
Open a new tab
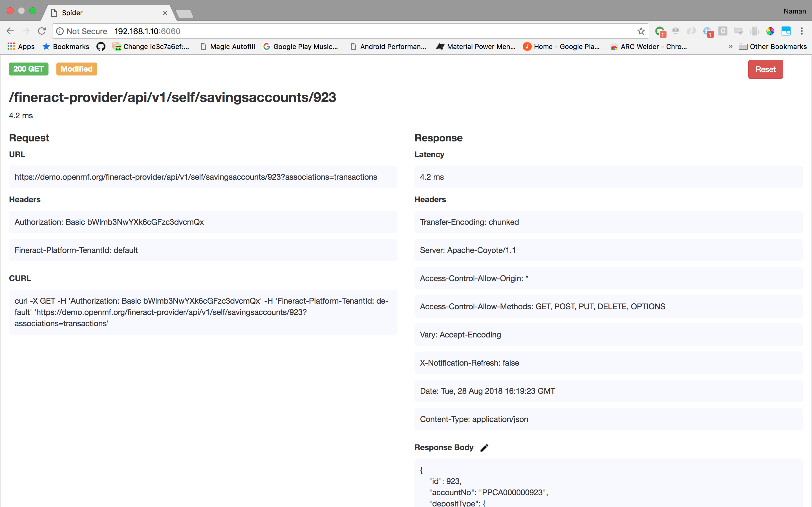tap(184, 14)
